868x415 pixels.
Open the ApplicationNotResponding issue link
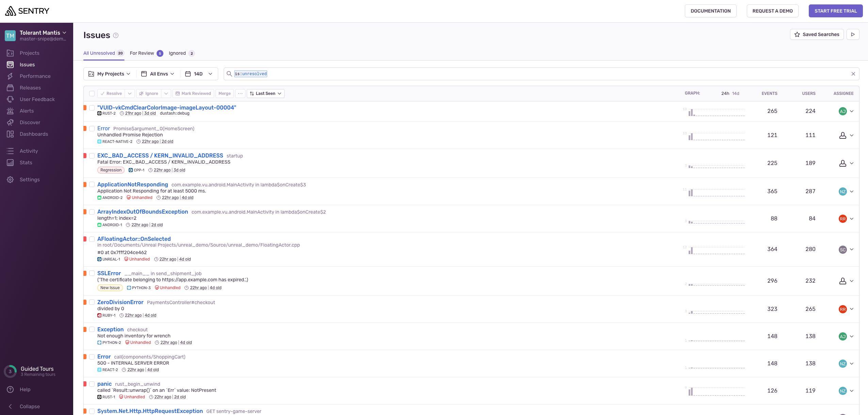pos(132,184)
